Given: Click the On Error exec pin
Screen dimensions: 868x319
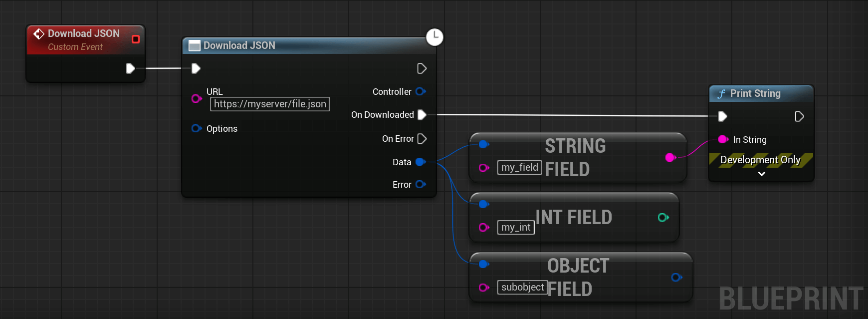Looking at the screenshot, I should coord(422,139).
